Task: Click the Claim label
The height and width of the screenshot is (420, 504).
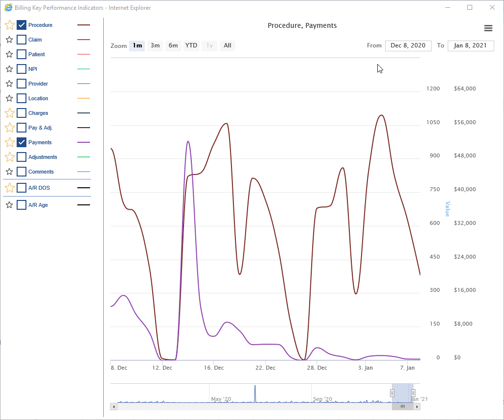Action: [x=35, y=40]
